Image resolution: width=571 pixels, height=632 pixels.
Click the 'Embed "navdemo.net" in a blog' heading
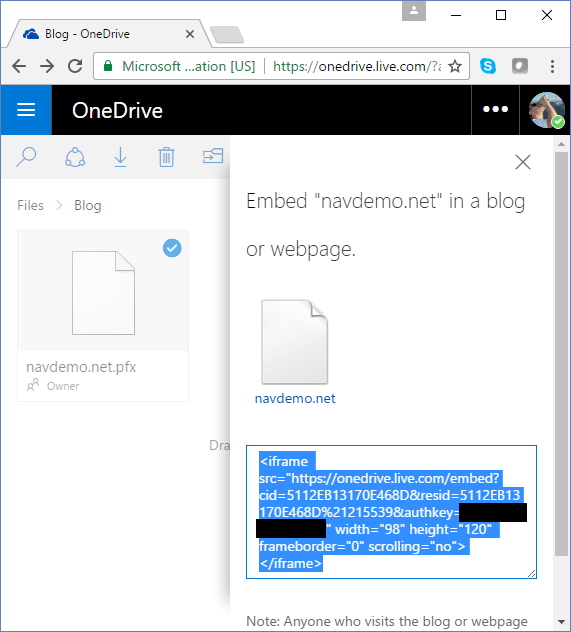(x=386, y=201)
